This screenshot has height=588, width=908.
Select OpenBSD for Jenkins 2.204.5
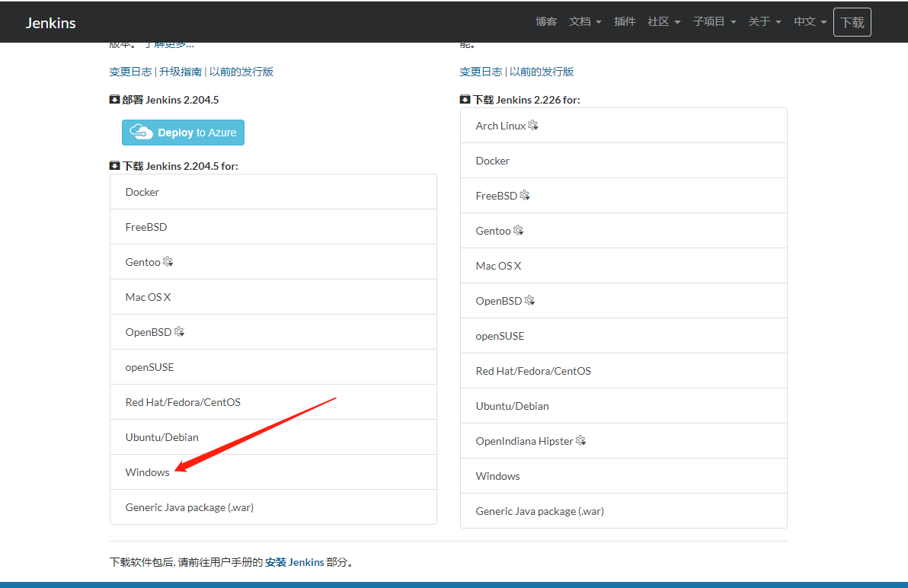273,332
